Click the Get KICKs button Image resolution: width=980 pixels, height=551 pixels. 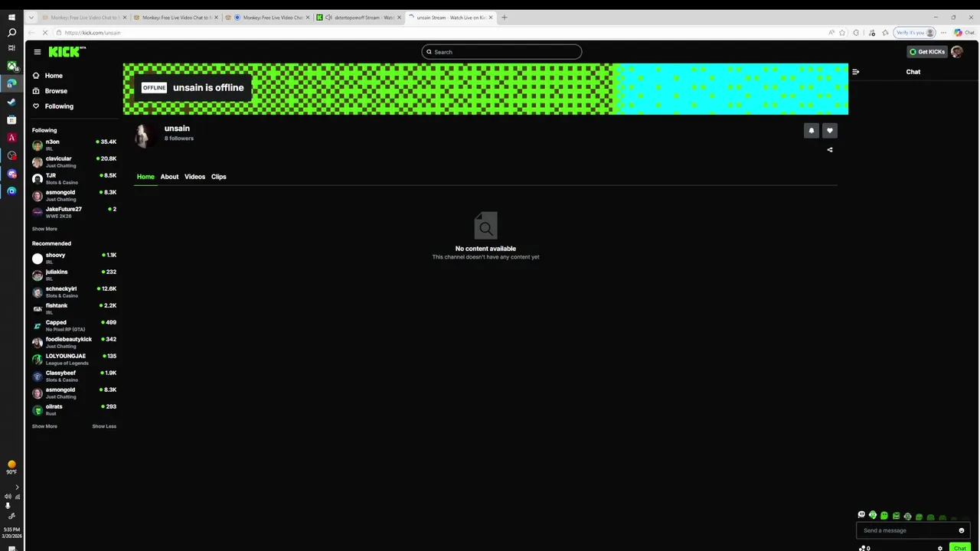[x=927, y=52]
